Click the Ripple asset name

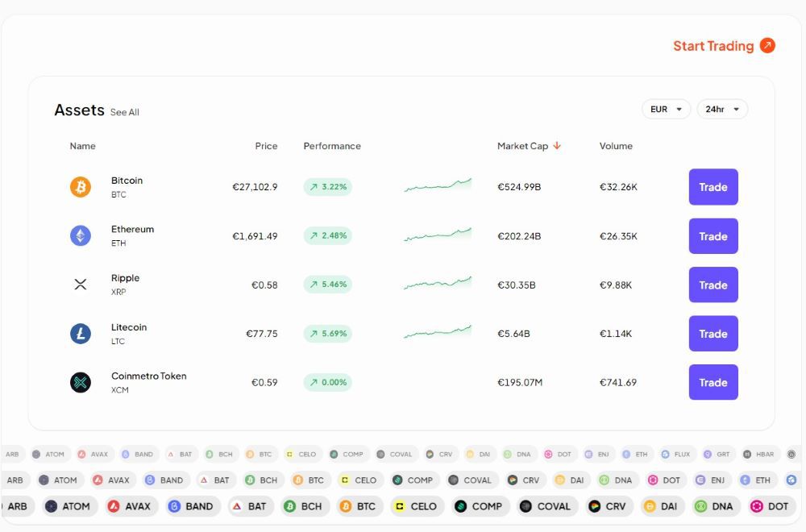(126, 278)
